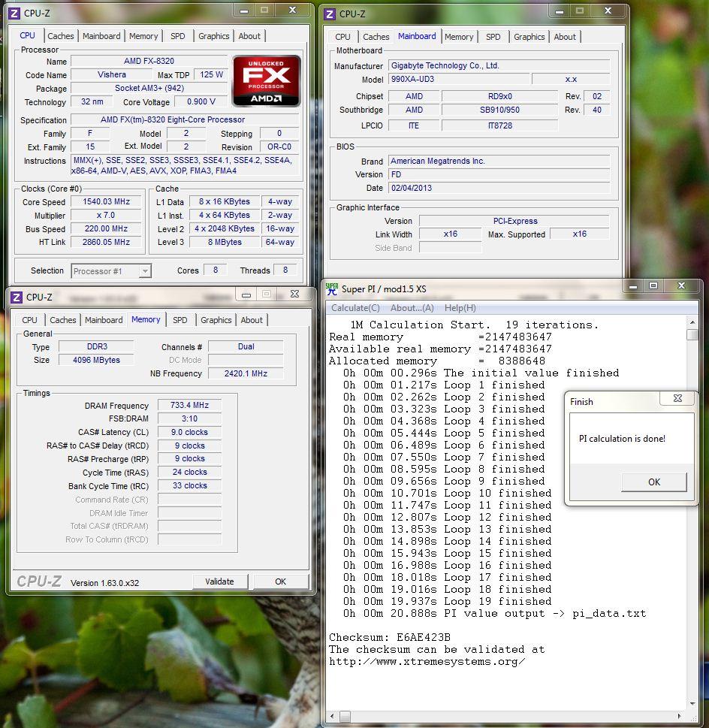Click the Checksum line E6AE423B
The height and width of the screenshot is (728, 709).
pyautogui.click(x=390, y=637)
